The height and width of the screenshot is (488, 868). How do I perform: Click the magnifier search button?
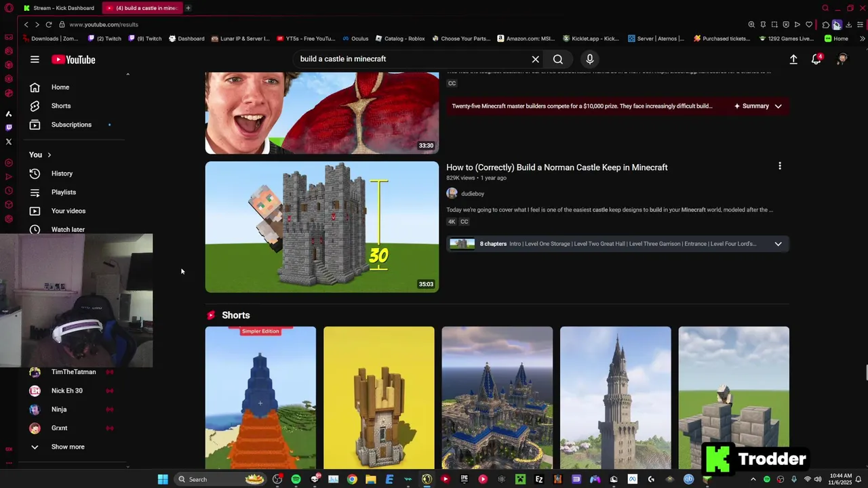coord(557,59)
